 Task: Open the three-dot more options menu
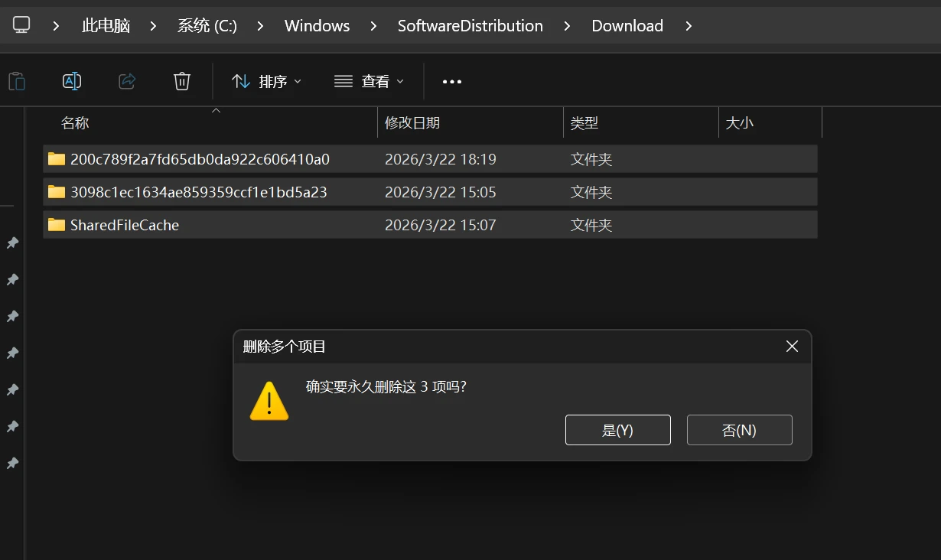click(452, 82)
